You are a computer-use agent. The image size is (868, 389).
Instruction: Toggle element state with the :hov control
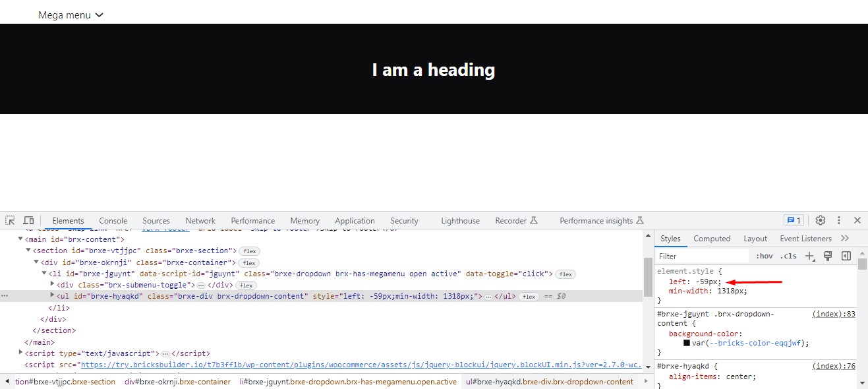pyautogui.click(x=764, y=256)
